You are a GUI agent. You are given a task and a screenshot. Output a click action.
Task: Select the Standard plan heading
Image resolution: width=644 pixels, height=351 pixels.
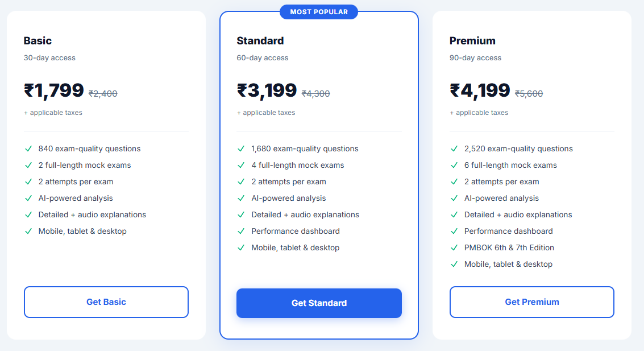click(260, 41)
